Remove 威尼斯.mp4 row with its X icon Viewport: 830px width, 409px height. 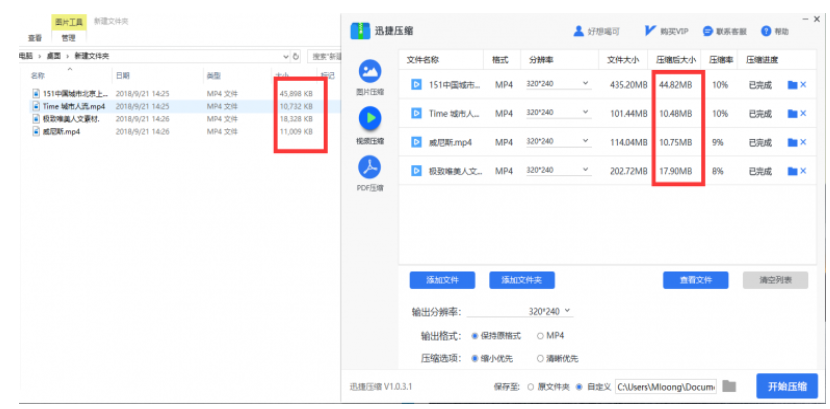point(803,142)
